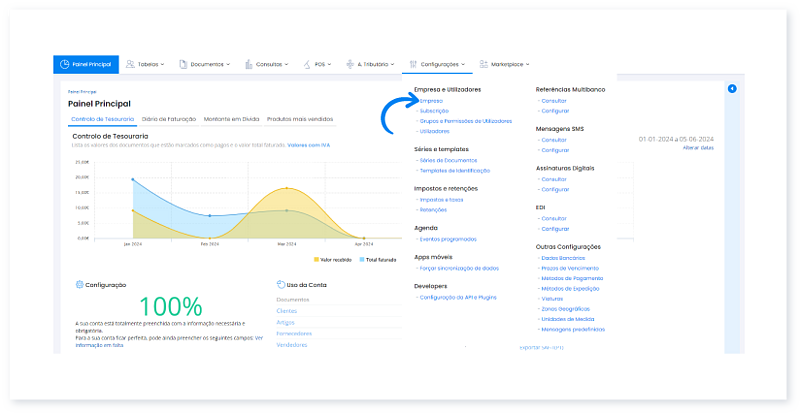
Task: Click the Documentos file icon
Action: pyautogui.click(x=183, y=64)
